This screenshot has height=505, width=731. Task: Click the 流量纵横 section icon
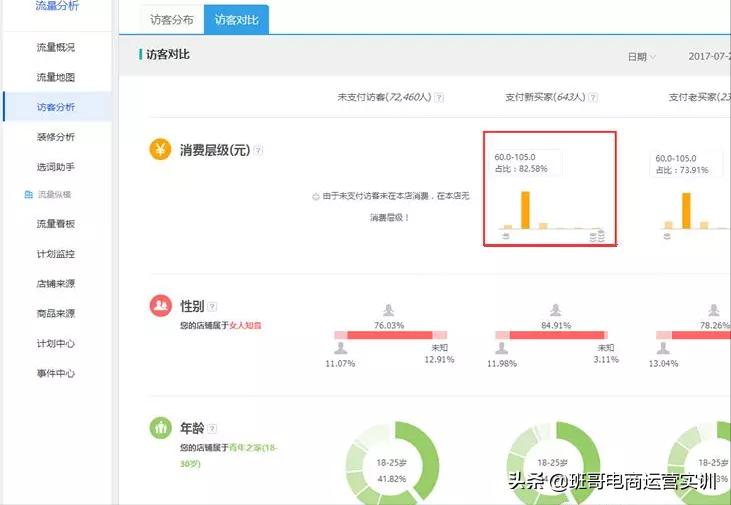[x=28, y=194]
